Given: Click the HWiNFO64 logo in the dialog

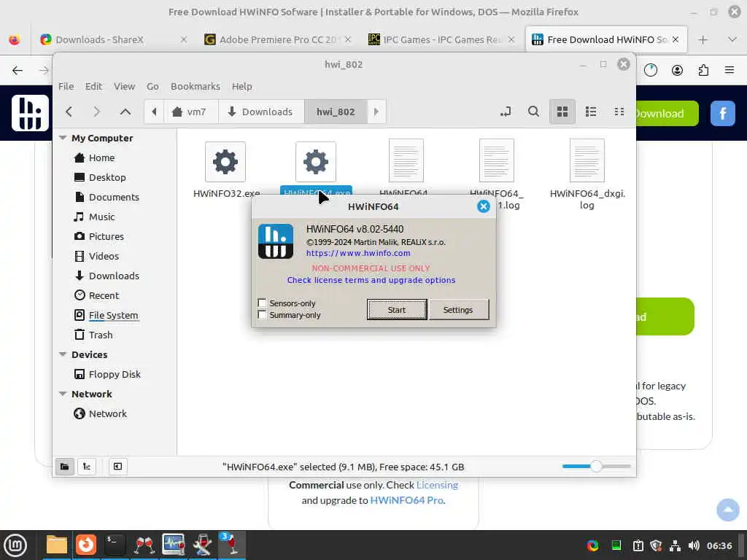Looking at the screenshot, I should click(276, 241).
